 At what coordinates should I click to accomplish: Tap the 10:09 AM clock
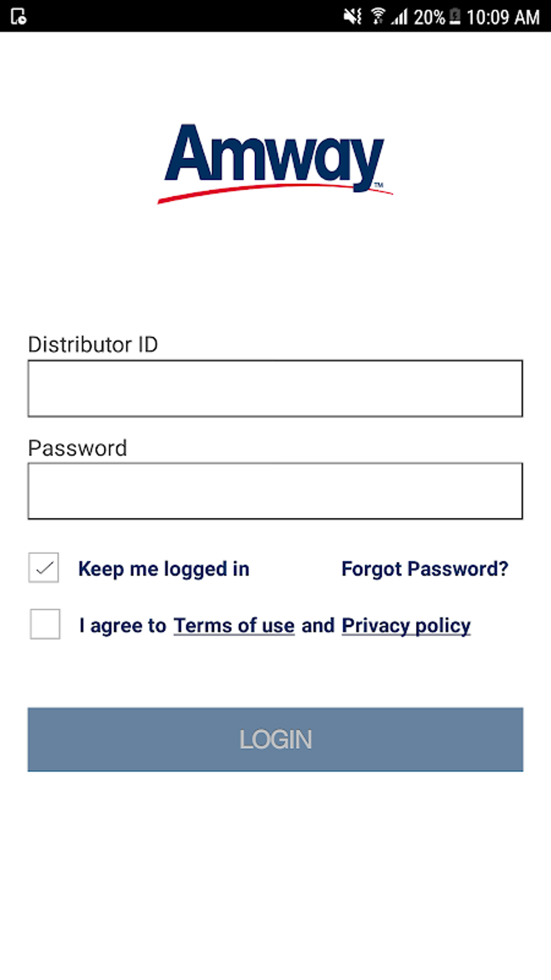point(502,17)
